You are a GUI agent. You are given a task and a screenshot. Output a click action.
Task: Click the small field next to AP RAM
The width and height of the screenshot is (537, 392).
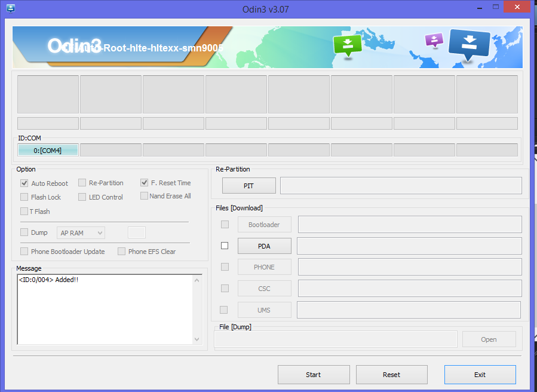(137, 232)
